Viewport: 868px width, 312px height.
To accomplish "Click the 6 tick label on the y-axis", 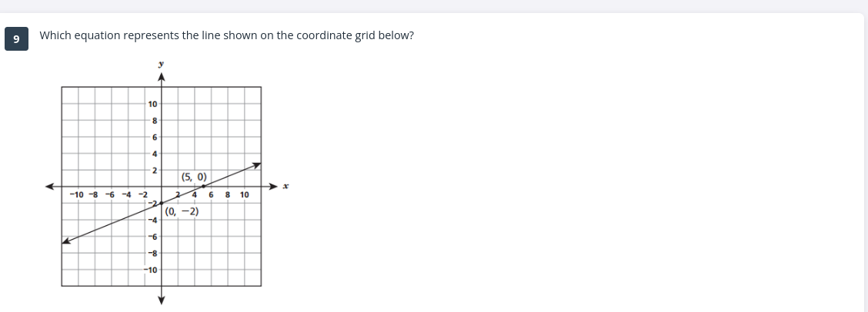I will [x=155, y=137].
